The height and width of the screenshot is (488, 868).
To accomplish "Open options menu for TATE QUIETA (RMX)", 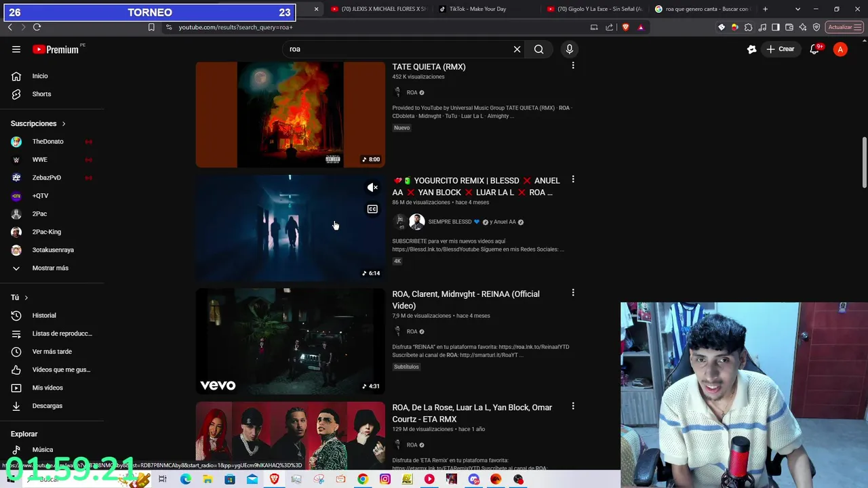I will click(x=573, y=66).
